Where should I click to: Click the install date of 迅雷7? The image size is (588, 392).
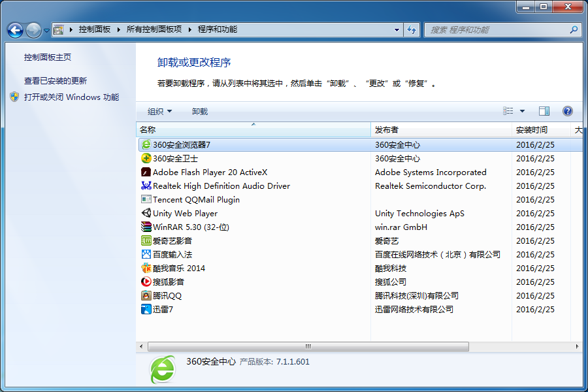pyautogui.click(x=535, y=309)
